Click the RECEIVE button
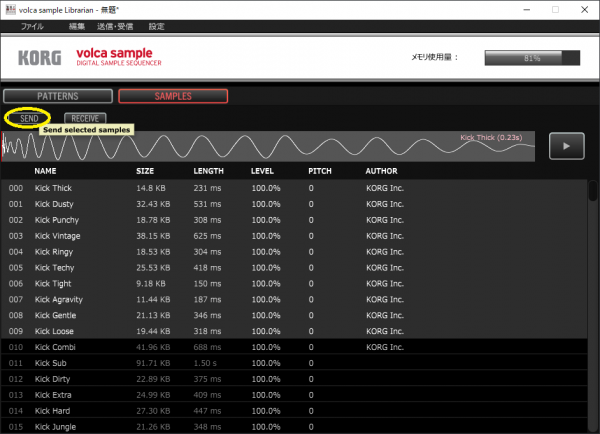The width and height of the screenshot is (600, 434). [85, 118]
